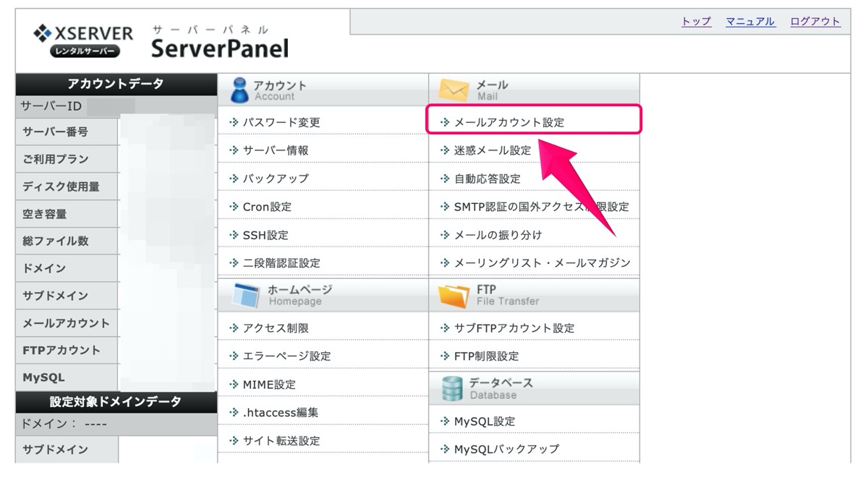The image size is (868, 485).
Task: Open the サーバー情報 page
Action: pos(276,150)
